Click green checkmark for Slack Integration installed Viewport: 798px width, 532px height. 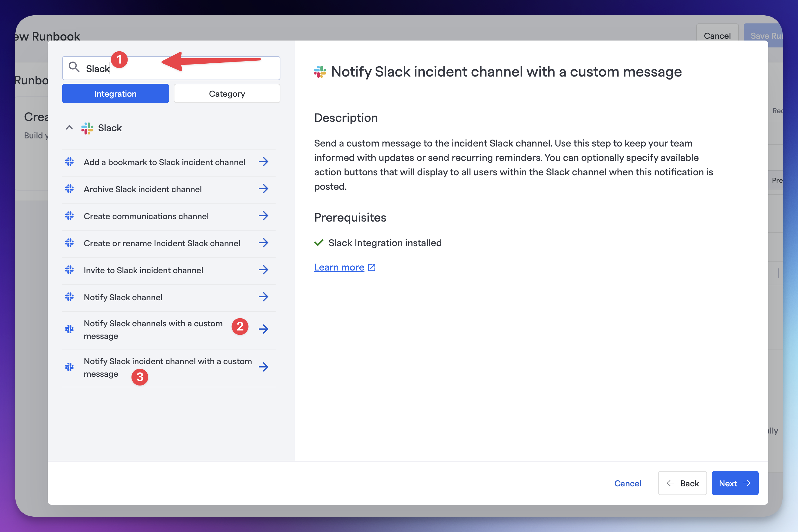[x=319, y=243]
